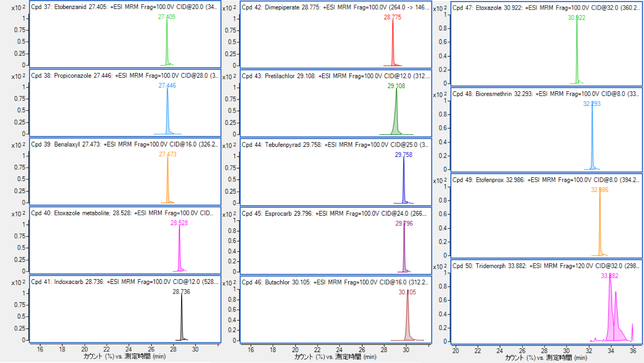Select the Cpd 37 Etobenzanid chromatogram title

pos(124,7)
